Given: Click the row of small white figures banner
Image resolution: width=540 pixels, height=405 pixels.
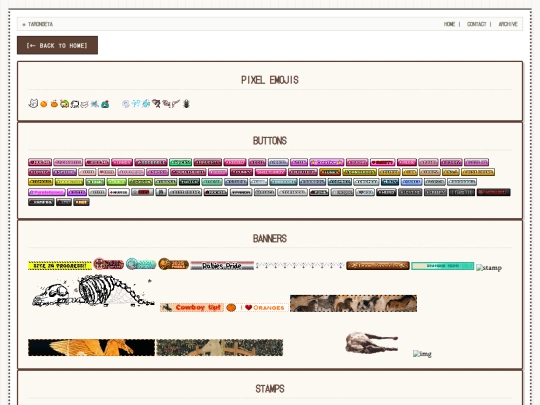Looking at the screenshot, I should [x=300, y=266].
